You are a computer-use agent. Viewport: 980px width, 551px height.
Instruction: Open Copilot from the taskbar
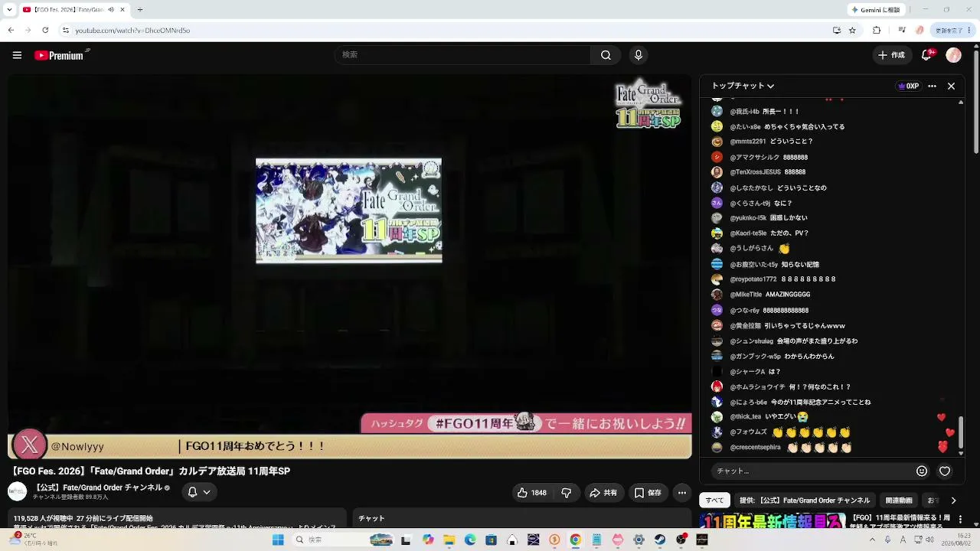tap(428, 540)
